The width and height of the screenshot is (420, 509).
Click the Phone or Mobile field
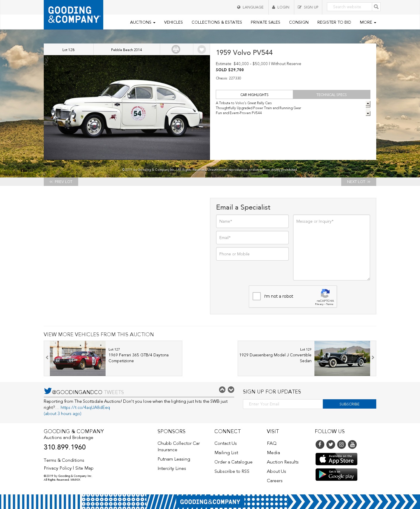pyautogui.click(x=252, y=254)
